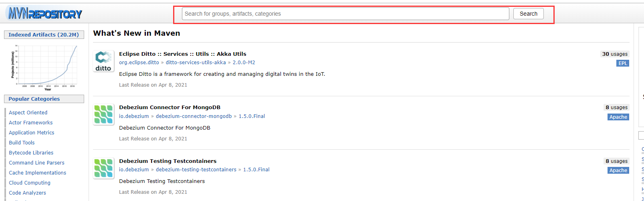This screenshot has width=644, height=201.
Task: Open Indexed Artifacts (20.2M) heading
Action: point(44,35)
